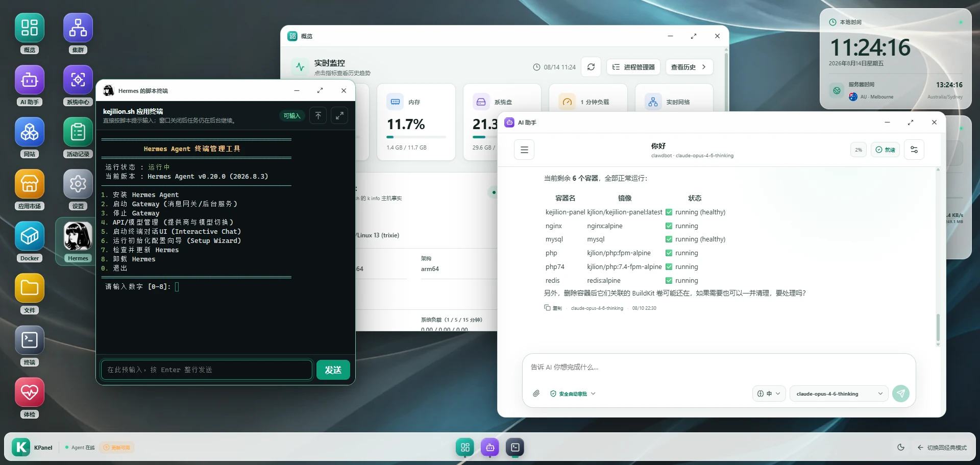The image size is (980, 465).
Task: Launch the 终端 desktop icon
Action: click(30, 346)
